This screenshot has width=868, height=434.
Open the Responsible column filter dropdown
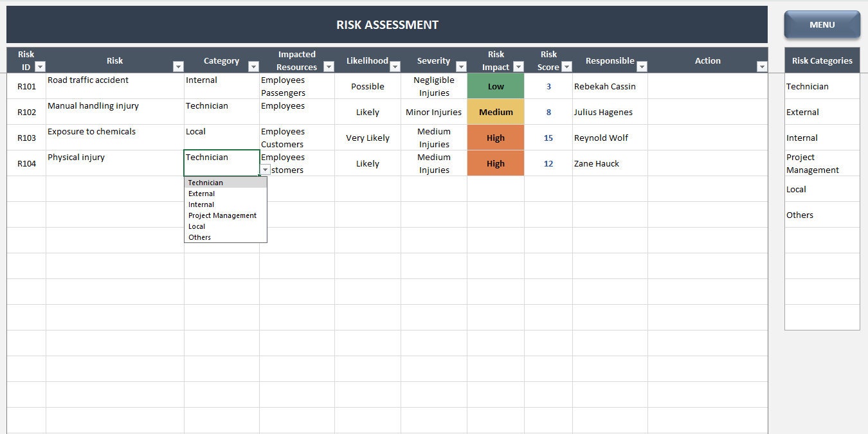[642, 67]
